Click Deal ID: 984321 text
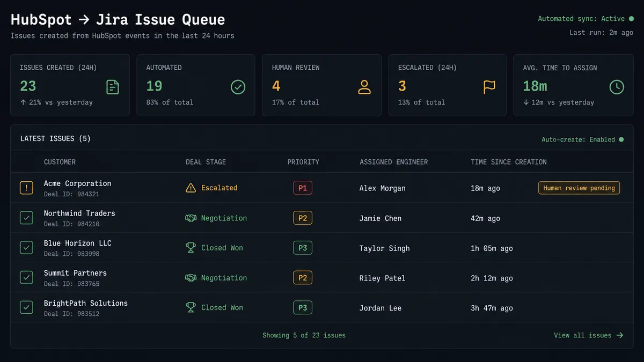Viewport: 644px width, 362px height. coord(71,194)
